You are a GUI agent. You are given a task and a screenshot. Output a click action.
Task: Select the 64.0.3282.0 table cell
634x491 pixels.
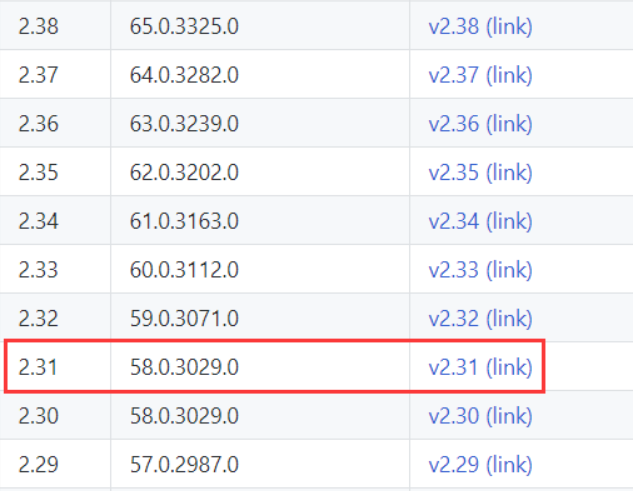pos(184,76)
